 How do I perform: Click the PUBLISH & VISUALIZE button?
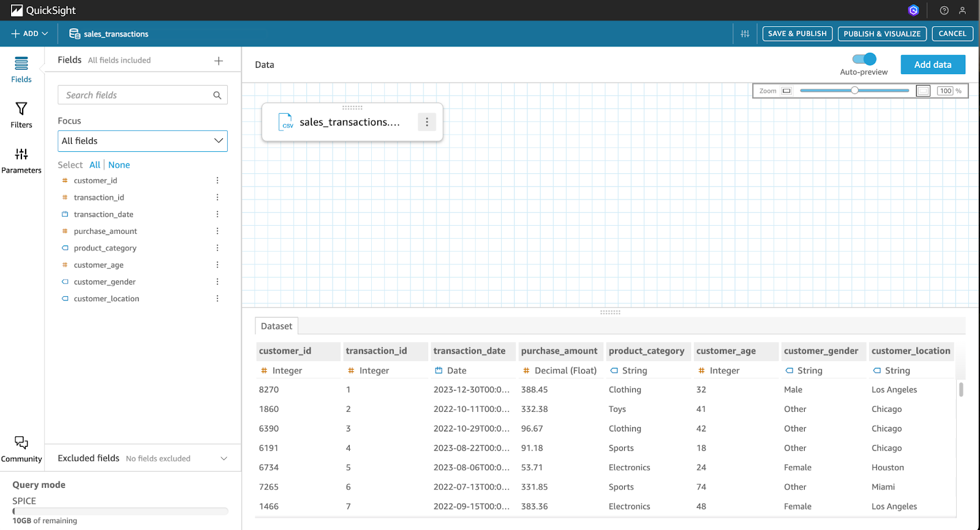(882, 34)
